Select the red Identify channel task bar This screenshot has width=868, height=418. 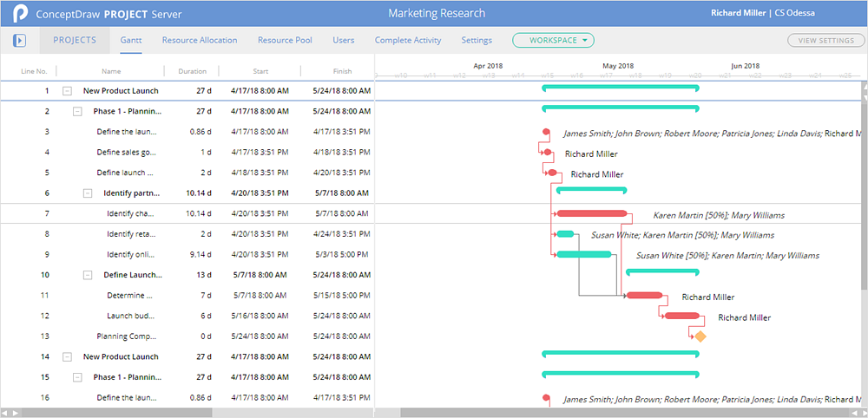[x=591, y=213]
